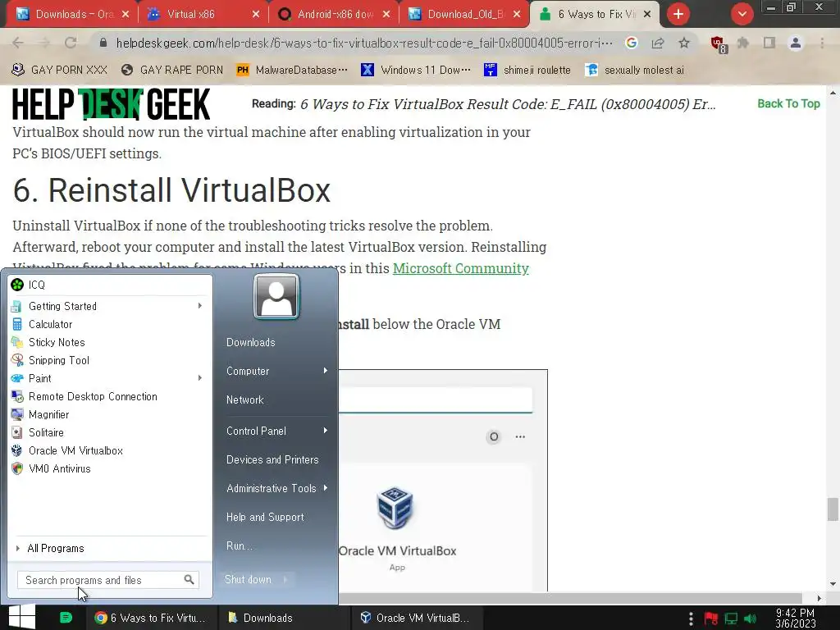
Task: Open shimeji roulette bookmark
Action: (x=527, y=70)
